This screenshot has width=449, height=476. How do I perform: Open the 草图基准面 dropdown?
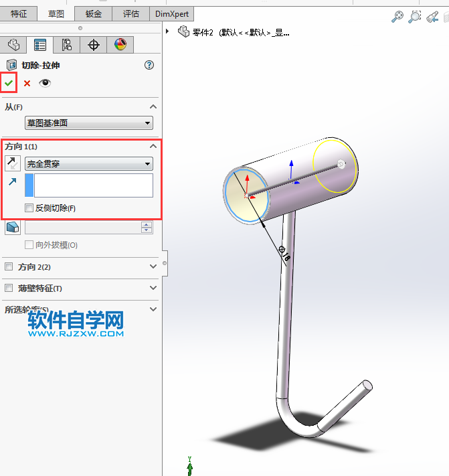pyautogui.click(x=89, y=123)
